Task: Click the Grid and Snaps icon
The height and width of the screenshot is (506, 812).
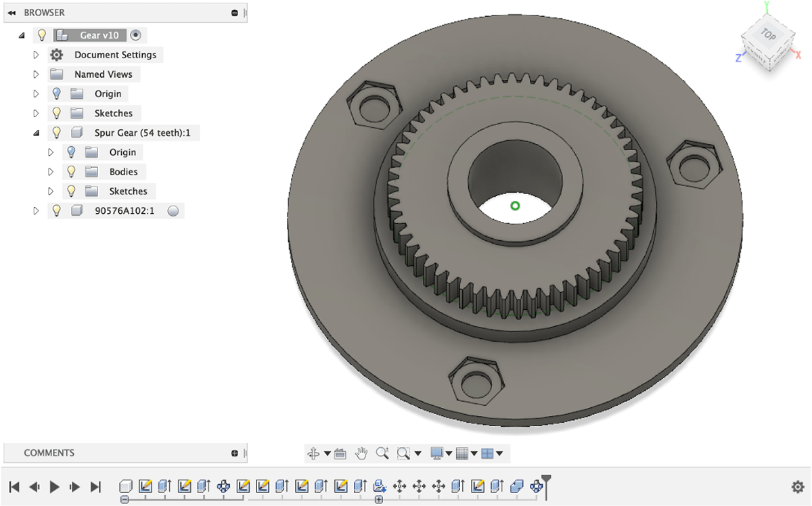Action: click(462, 453)
